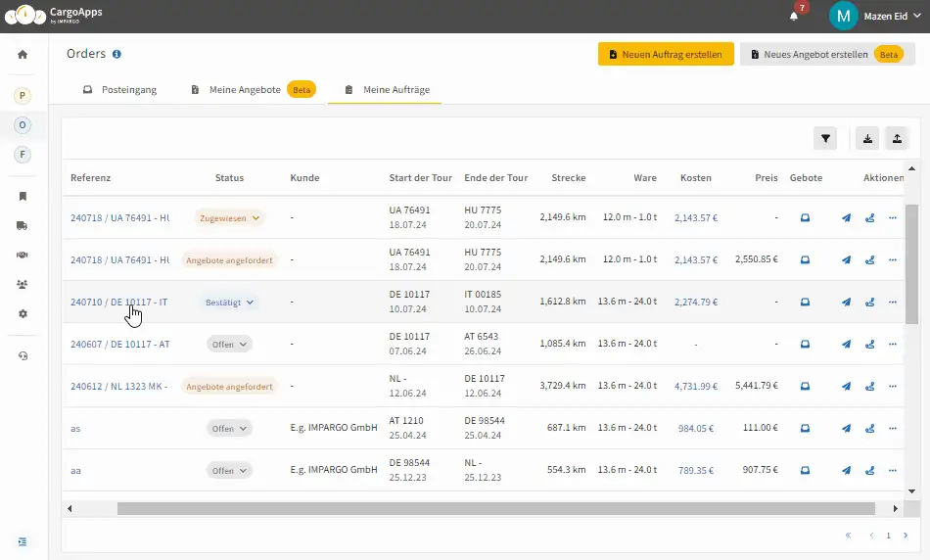The height and width of the screenshot is (560, 930).
Task: Click the 4,731.99 € cost link
Action: coord(696,386)
